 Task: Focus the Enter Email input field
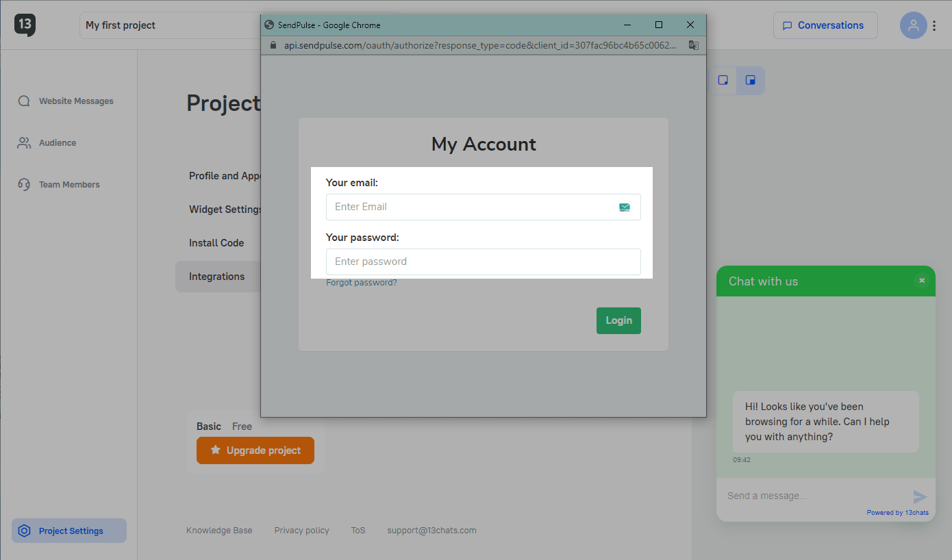coord(484,207)
